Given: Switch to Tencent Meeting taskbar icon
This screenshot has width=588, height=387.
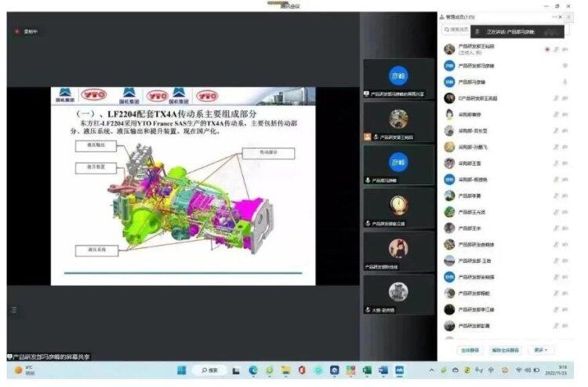Looking at the screenshot, I should 399,371.
